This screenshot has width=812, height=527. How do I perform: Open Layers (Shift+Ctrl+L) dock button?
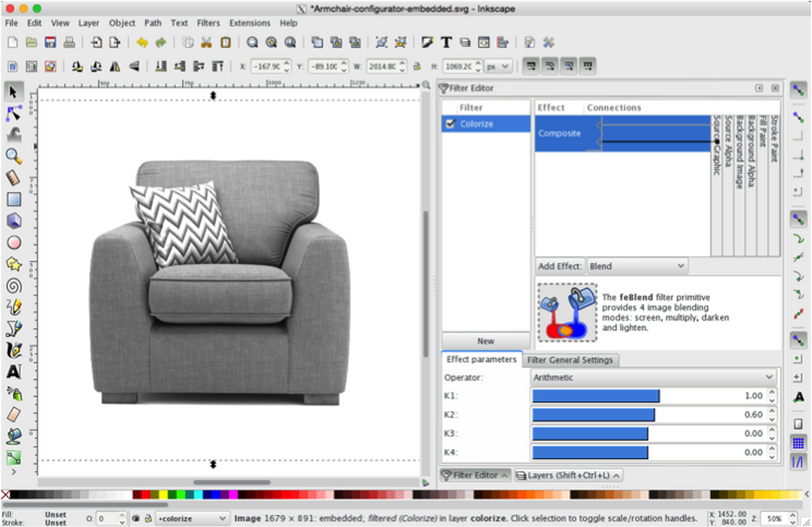pyautogui.click(x=568, y=475)
